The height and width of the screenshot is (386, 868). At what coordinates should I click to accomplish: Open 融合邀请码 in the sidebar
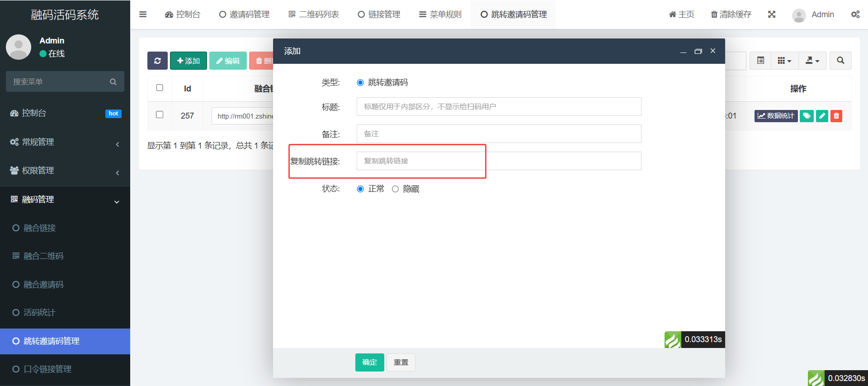(65, 285)
